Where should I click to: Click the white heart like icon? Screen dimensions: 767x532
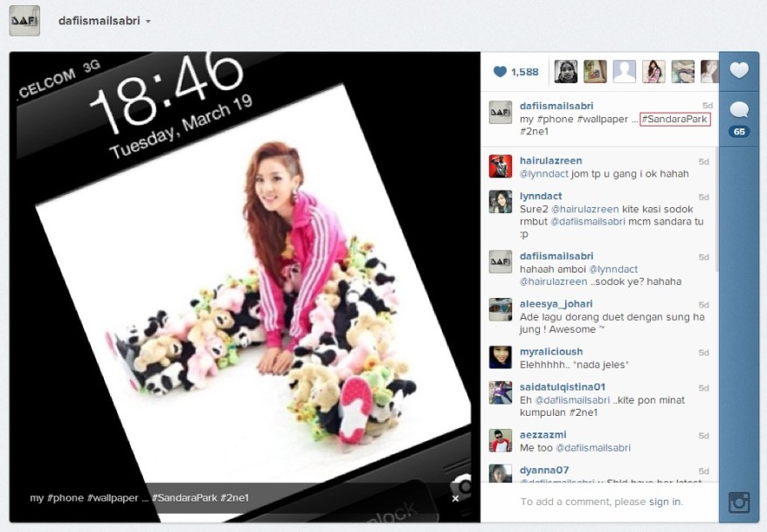point(739,71)
